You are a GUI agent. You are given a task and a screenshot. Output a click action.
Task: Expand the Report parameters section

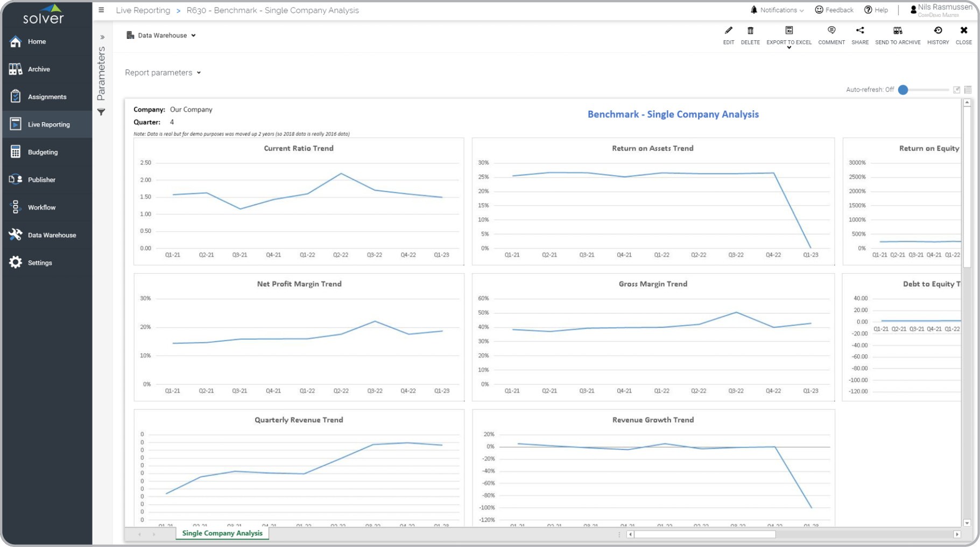point(163,73)
